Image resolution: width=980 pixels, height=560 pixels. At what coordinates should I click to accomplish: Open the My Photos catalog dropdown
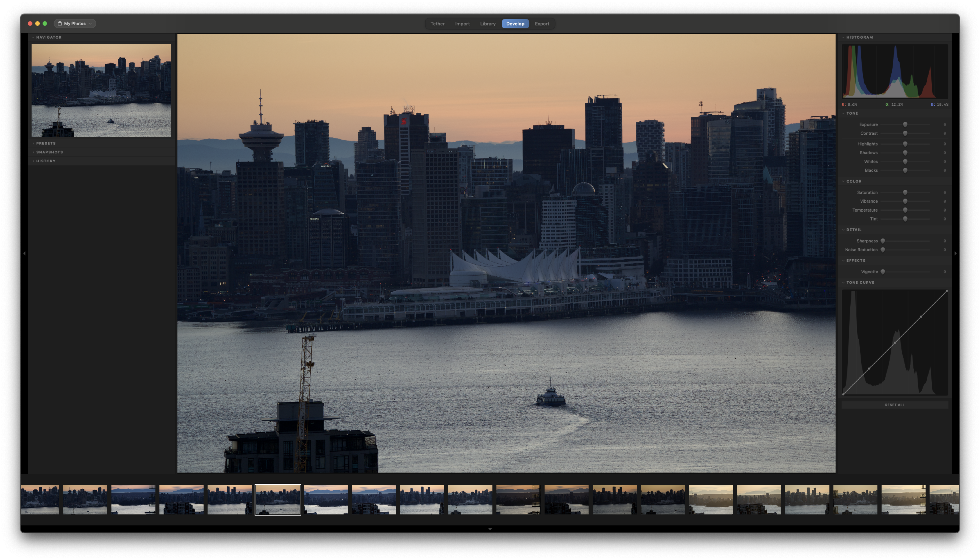[x=75, y=24]
